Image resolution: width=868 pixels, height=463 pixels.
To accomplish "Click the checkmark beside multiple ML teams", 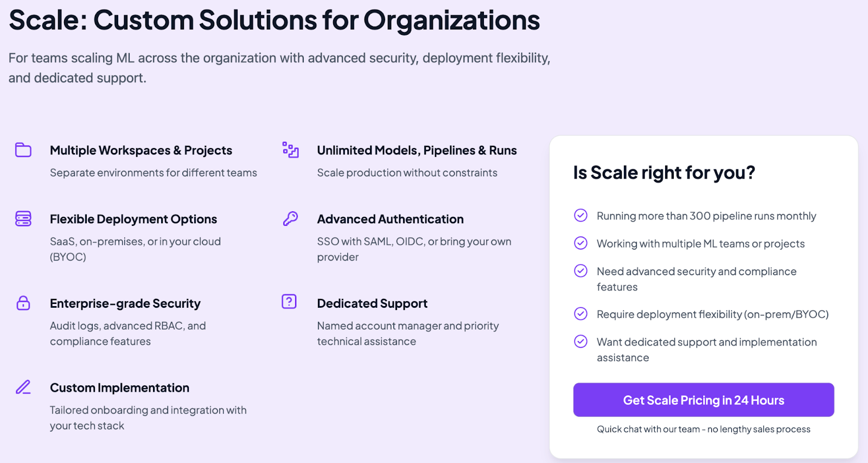I will click(x=580, y=243).
